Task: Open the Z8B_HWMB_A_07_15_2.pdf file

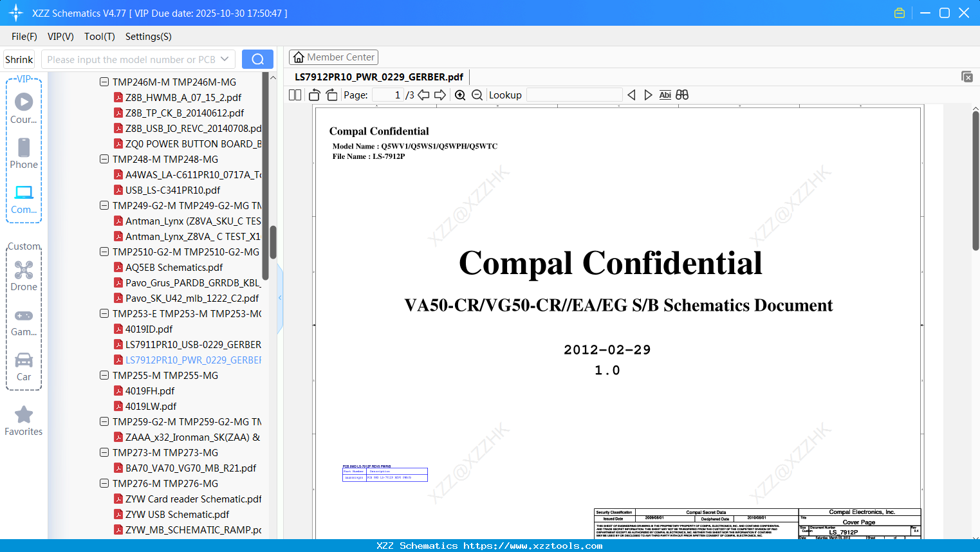Action: [x=183, y=98]
